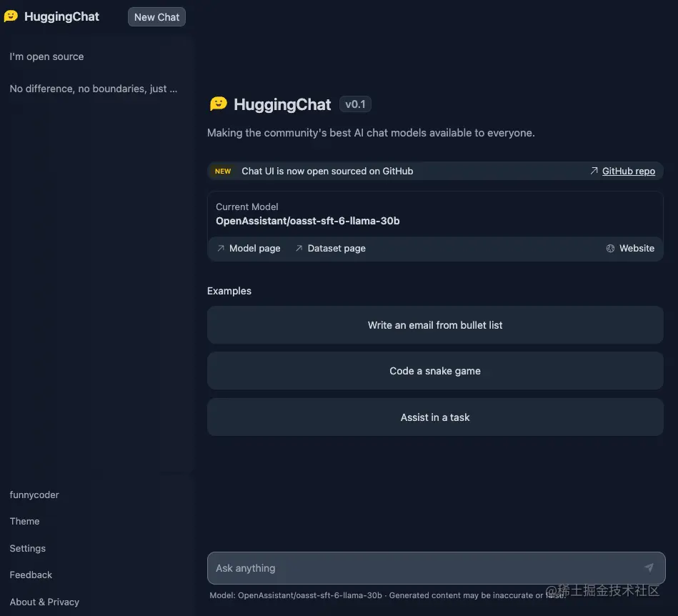Click the arrow icon beside GitHub repo
The image size is (678, 616).
pos(594,171)
